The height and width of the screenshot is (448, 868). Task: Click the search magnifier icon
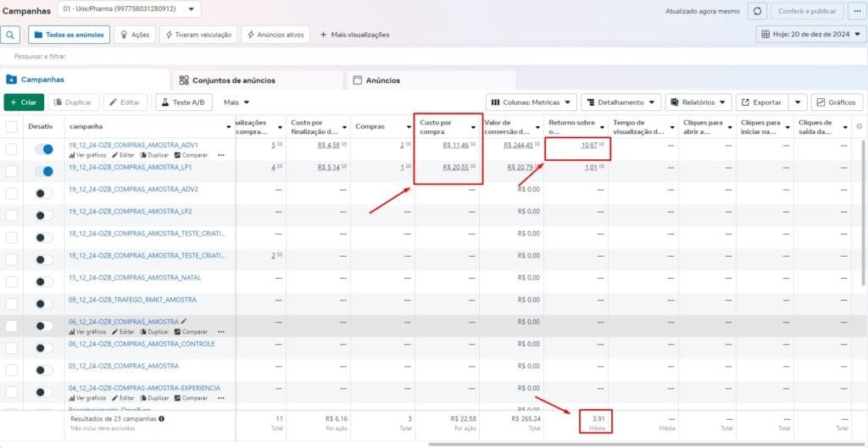pyautogui.click(x=10, y=35)
